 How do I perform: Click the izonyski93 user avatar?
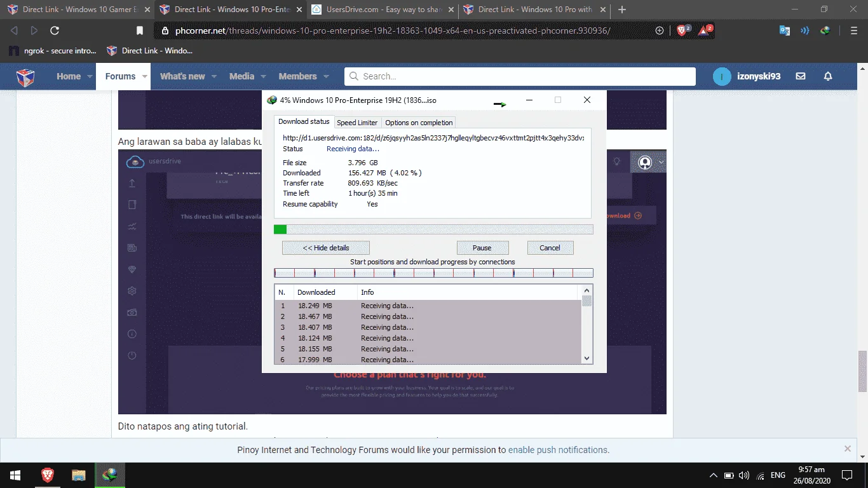(722, 76)
